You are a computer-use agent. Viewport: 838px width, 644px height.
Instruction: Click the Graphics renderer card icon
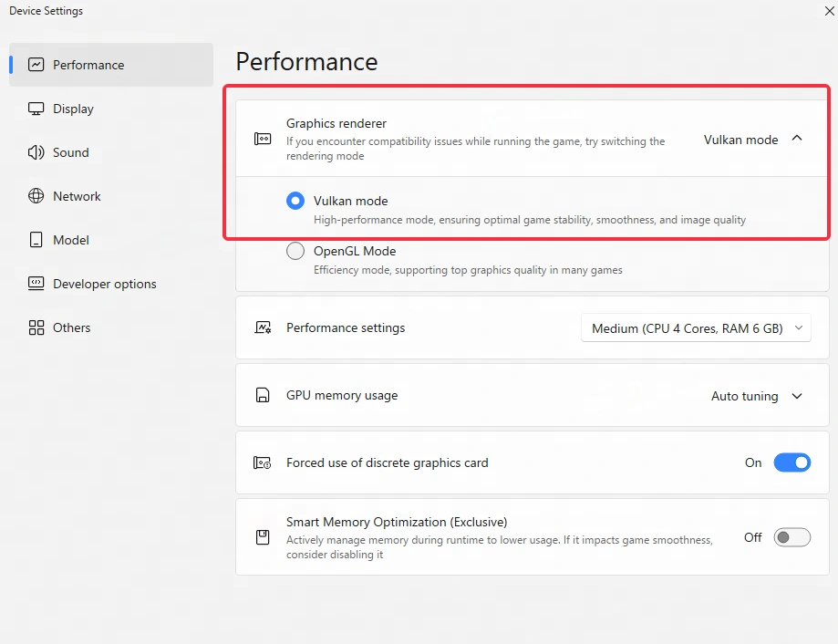263,139
